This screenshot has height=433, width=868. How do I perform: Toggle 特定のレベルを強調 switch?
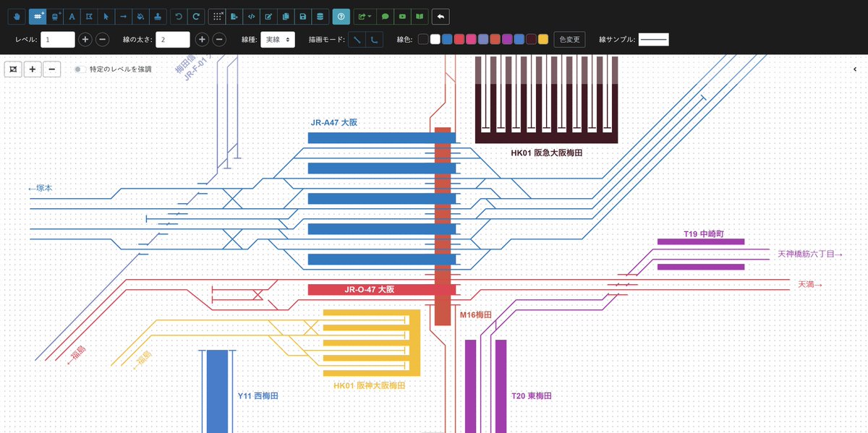pos(79,69)
